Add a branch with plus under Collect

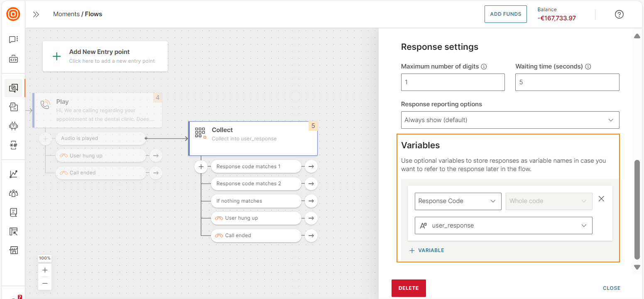pos(201,167)
